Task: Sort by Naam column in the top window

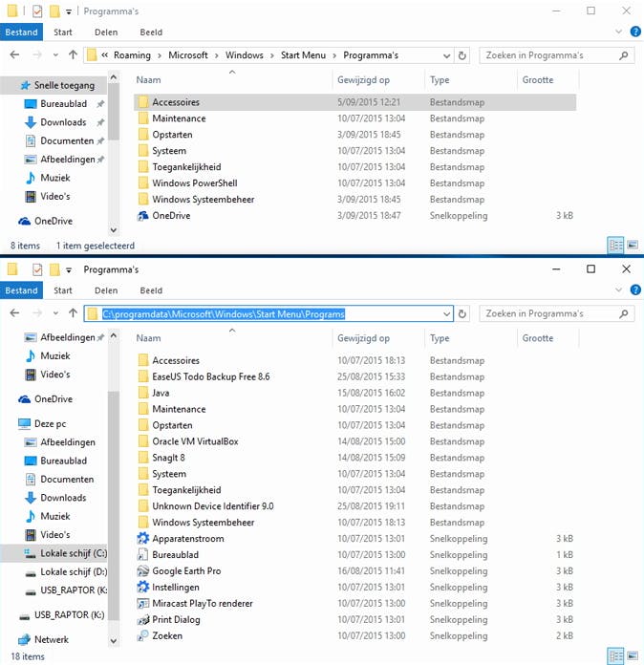Action: pos(148,79)
